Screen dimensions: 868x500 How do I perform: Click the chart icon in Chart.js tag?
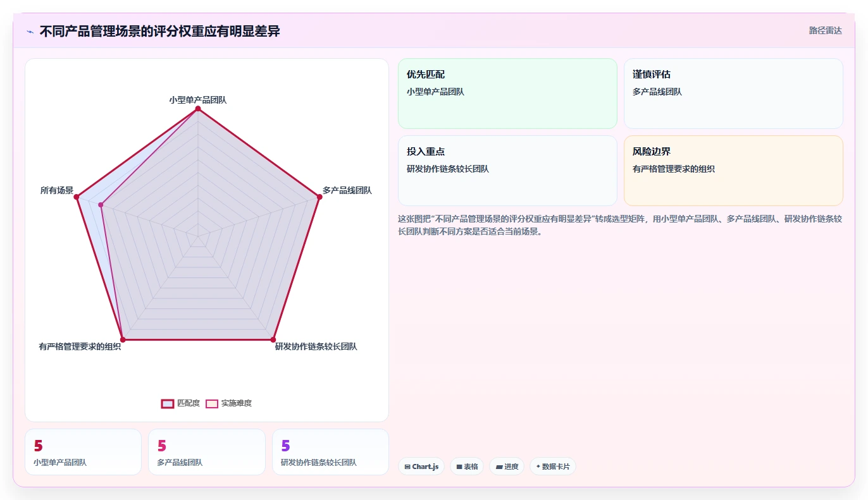pos(407,466)
